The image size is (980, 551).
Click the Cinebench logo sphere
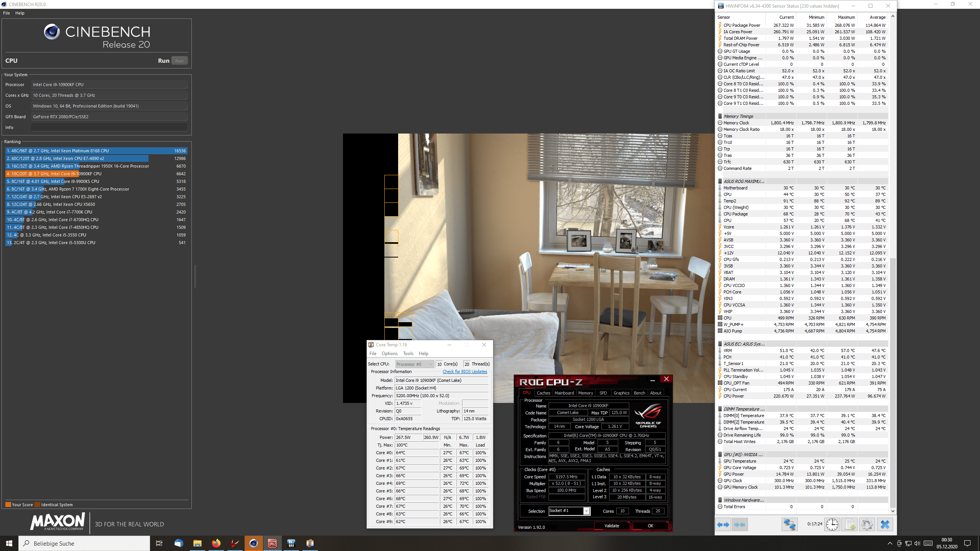52,32
